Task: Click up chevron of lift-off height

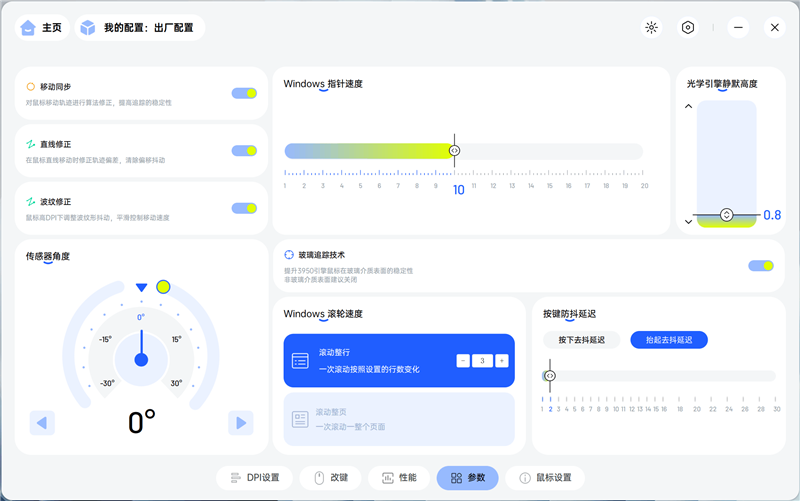Action: click(x=688, y=106)
